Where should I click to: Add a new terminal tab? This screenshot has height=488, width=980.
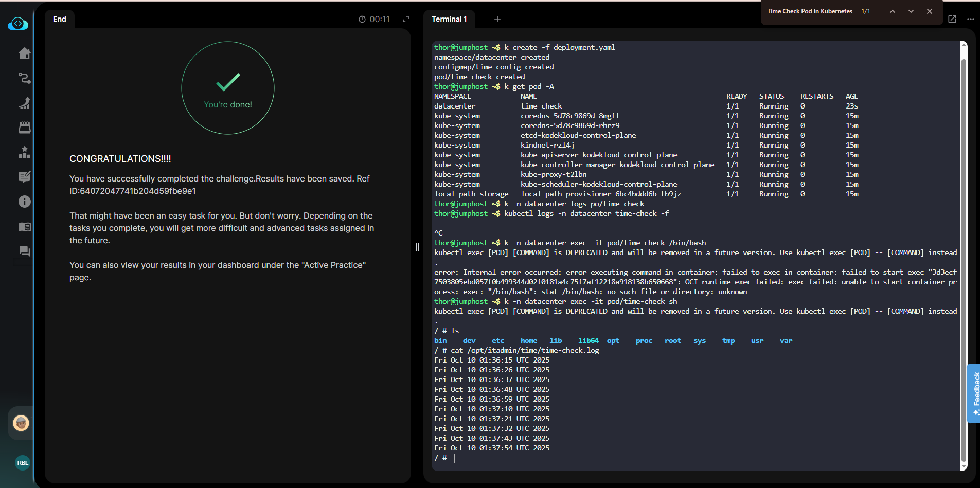pos(497,19)
